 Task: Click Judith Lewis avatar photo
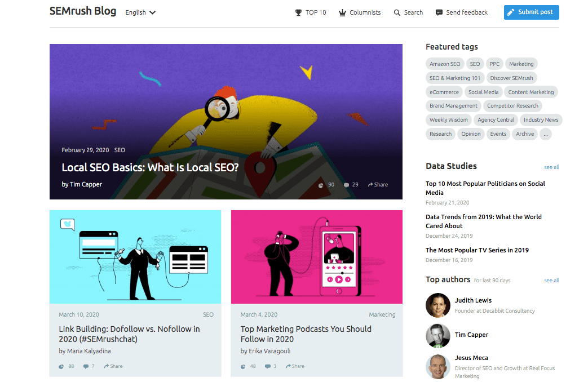437,305
